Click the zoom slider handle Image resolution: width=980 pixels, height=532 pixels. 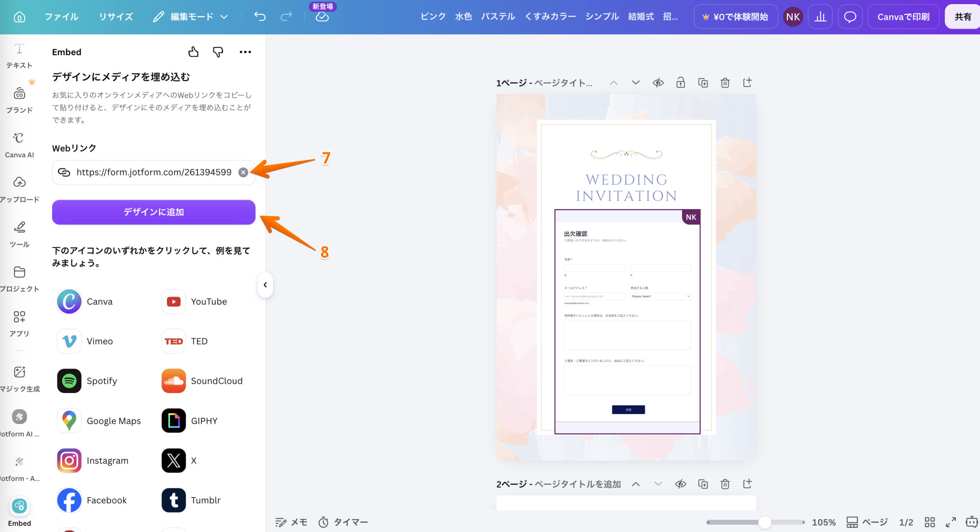click(764, 522)
